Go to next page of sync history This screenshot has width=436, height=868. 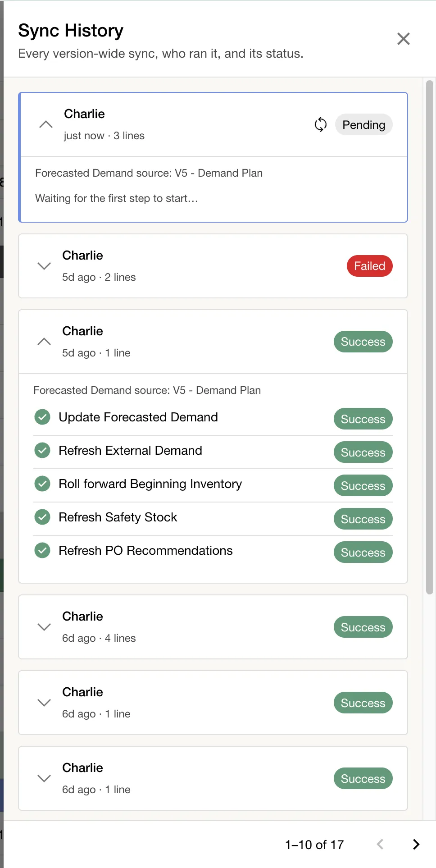tap(416, 844)
